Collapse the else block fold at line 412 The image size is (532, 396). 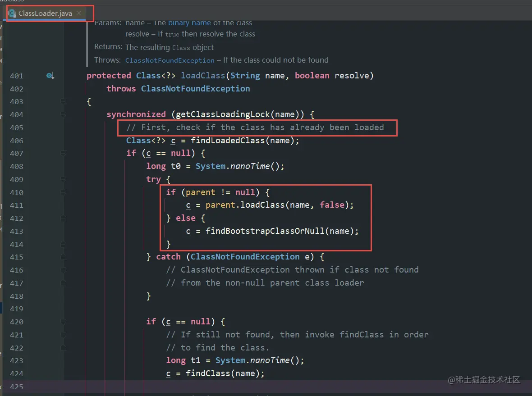pyautogui.click(x=63, y=218)
